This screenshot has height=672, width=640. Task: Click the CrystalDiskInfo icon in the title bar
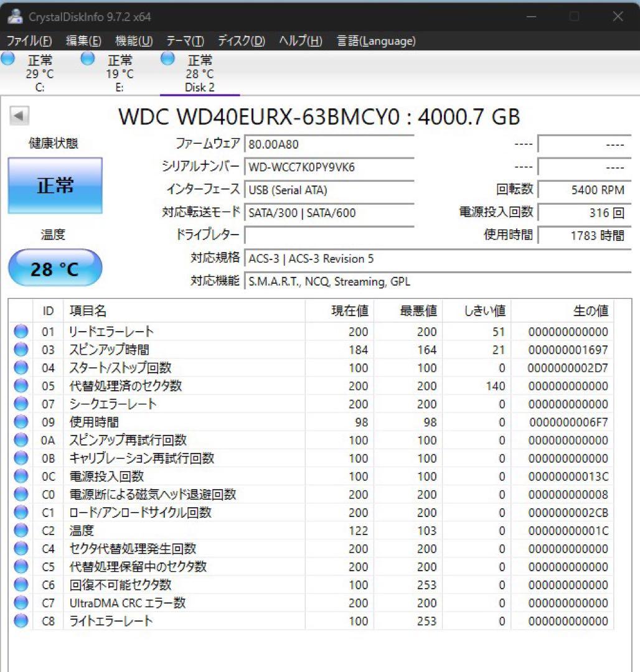(x=15, y=17)
